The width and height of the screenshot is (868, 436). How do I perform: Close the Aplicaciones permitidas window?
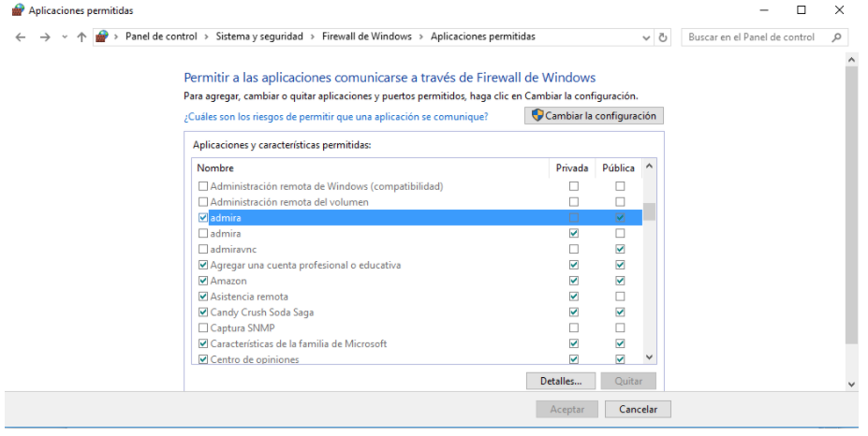(x=839, y=10)
